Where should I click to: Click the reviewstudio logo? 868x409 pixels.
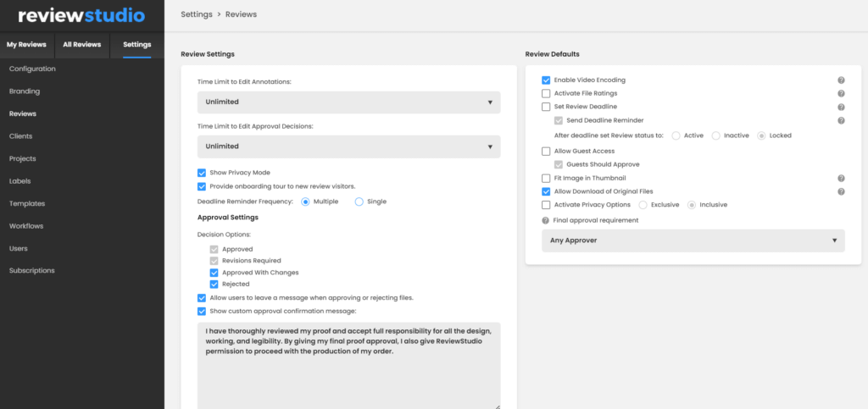click(x=82, y=15)
